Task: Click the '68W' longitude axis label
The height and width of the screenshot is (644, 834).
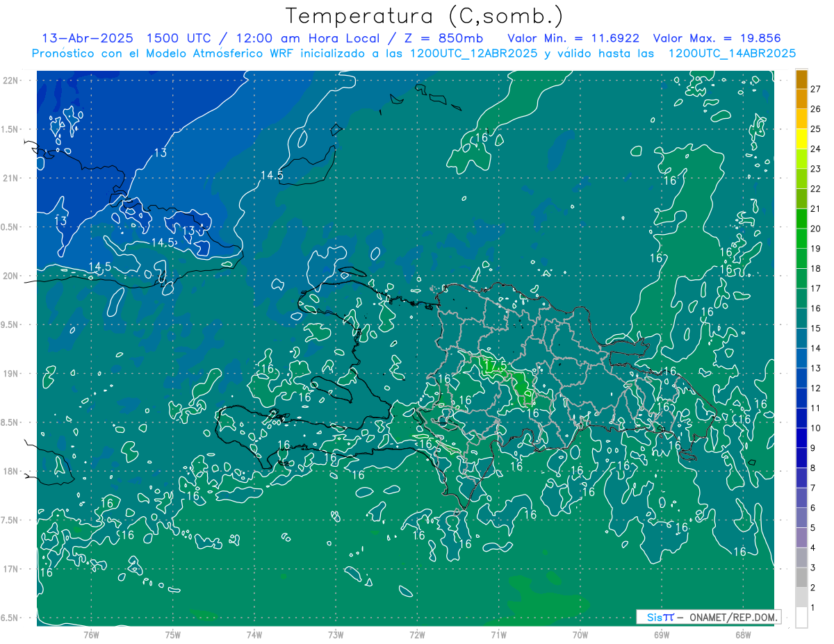Action: [742, 635]
